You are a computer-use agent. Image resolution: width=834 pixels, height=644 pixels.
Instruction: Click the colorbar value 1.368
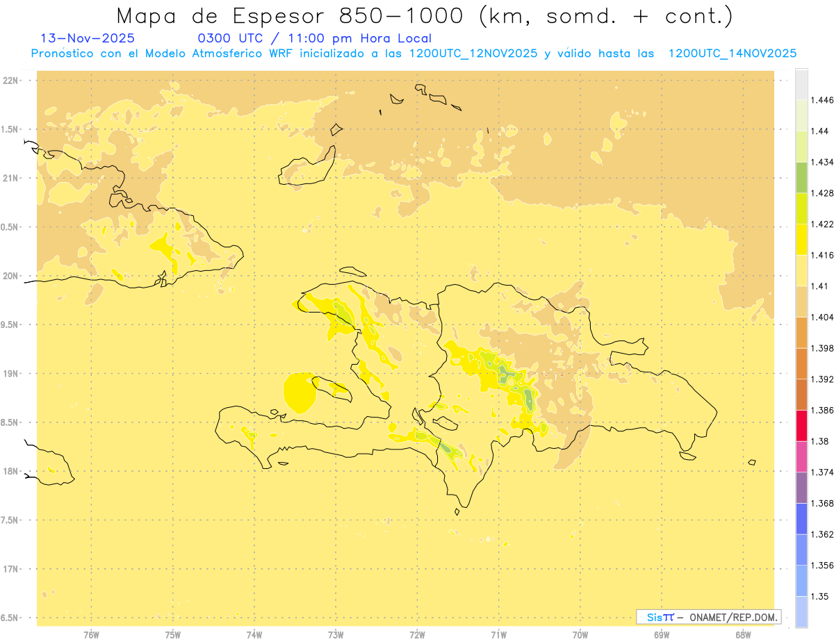coord(822,503)
